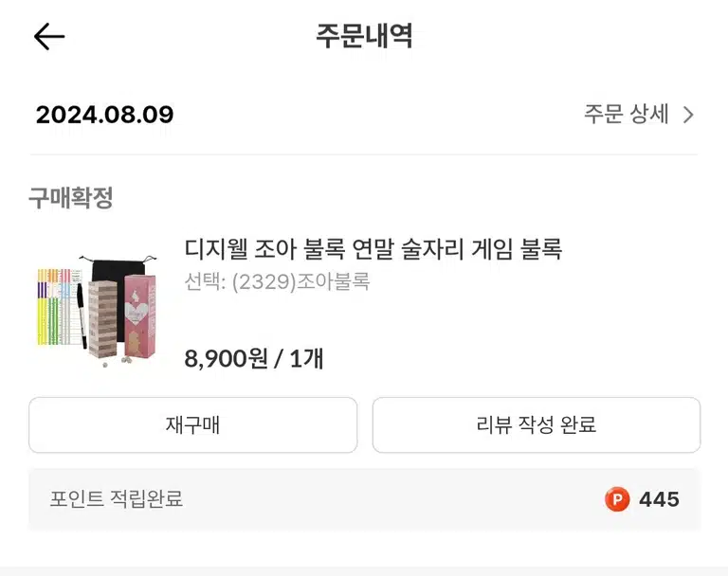Click the wooden block tower in photo
Image resolution: width=728 pixels, height=576 pixels.
102,318
